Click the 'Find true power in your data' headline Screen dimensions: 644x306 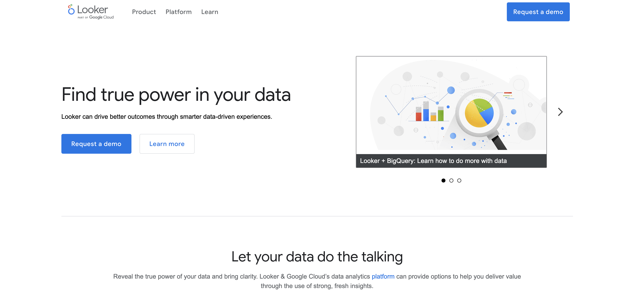click(x=176, y=95)
